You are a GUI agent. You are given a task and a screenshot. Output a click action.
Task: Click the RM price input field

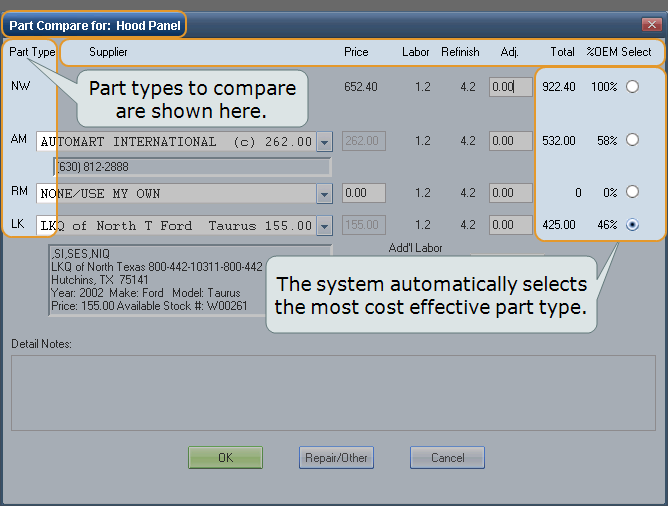366,193
